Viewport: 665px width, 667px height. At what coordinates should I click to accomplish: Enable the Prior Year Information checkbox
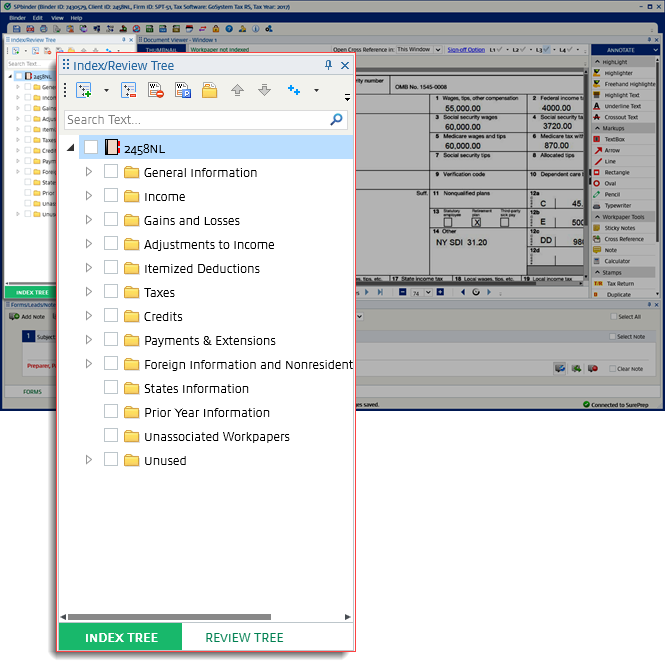click(111, 412)
